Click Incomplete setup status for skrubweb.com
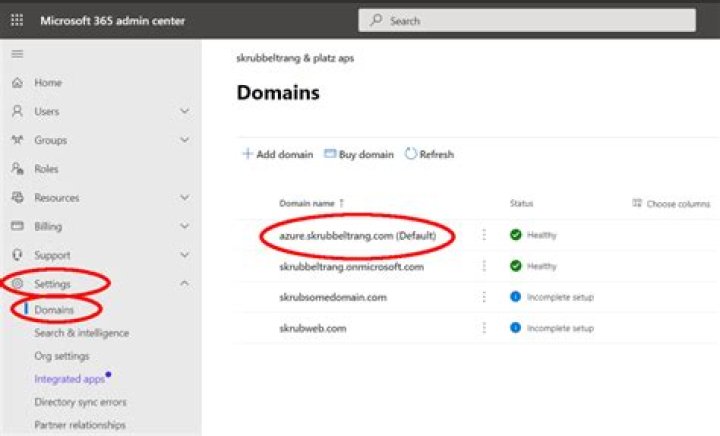Image resolution: width=720 pixels, height=436 pixels. coord(560,328)
